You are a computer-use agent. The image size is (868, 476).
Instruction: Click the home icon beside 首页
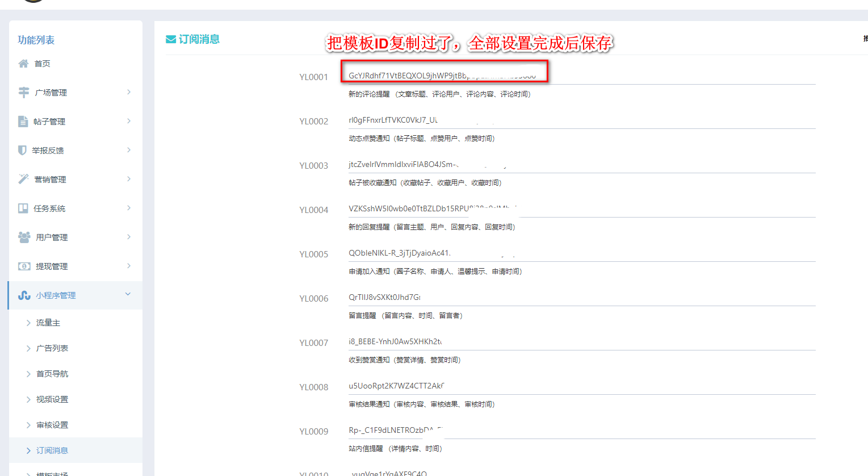pyautogui.click(x=23, y=64)
